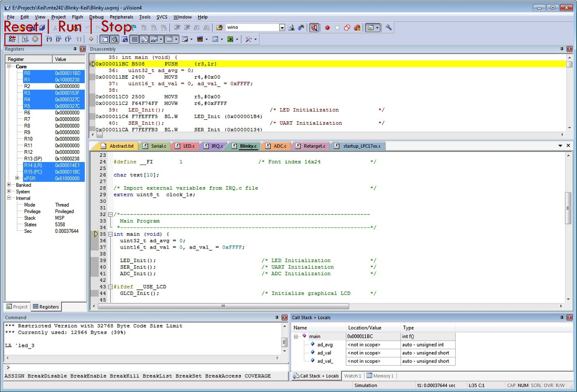Open the 'wino' find combo box dropdown
The height and width of the screenshot is (392, 577).
click(x=282, y=28)
